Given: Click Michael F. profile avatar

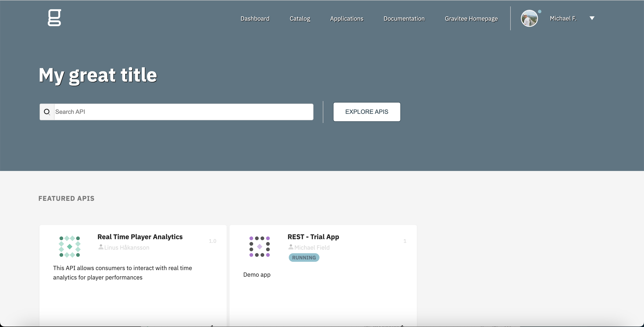Looking at the screenshot, I should (529, 19).
